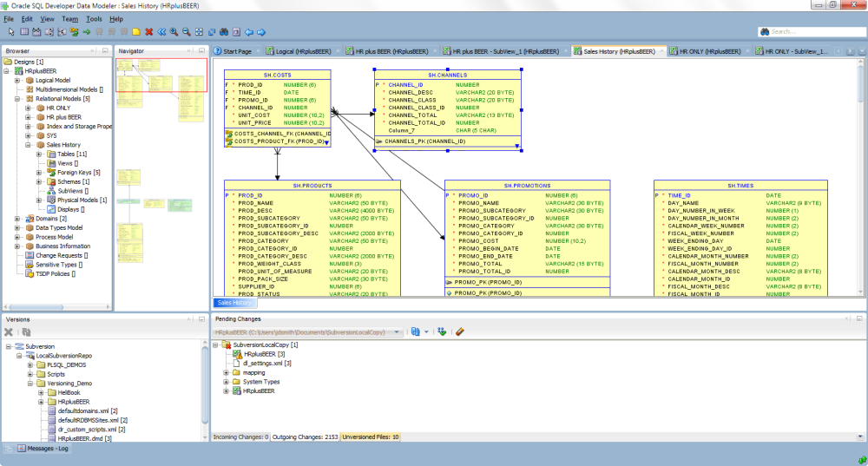Select the arrow pointer tool in toolbar
Image resolution: width=868 pixels, height=466 pixels.
click(x=11, y=32)
